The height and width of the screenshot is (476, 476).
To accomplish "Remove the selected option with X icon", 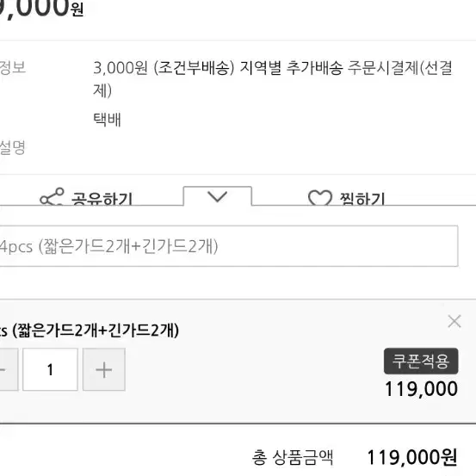I will (454, 321).
